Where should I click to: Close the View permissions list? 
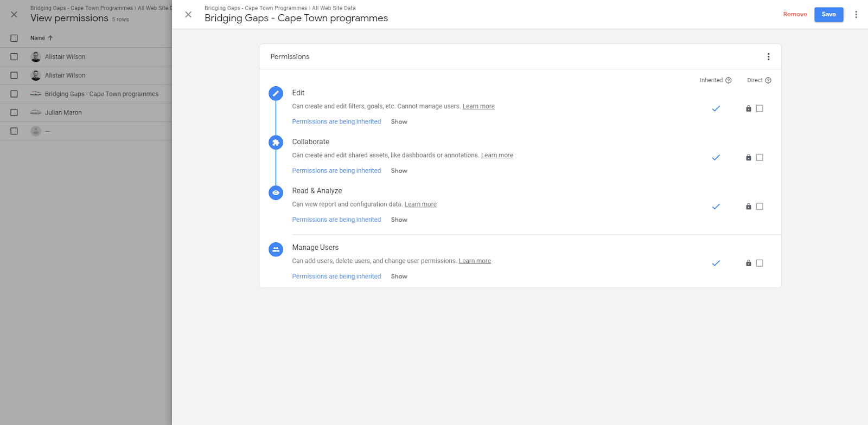tap(14, 15)
